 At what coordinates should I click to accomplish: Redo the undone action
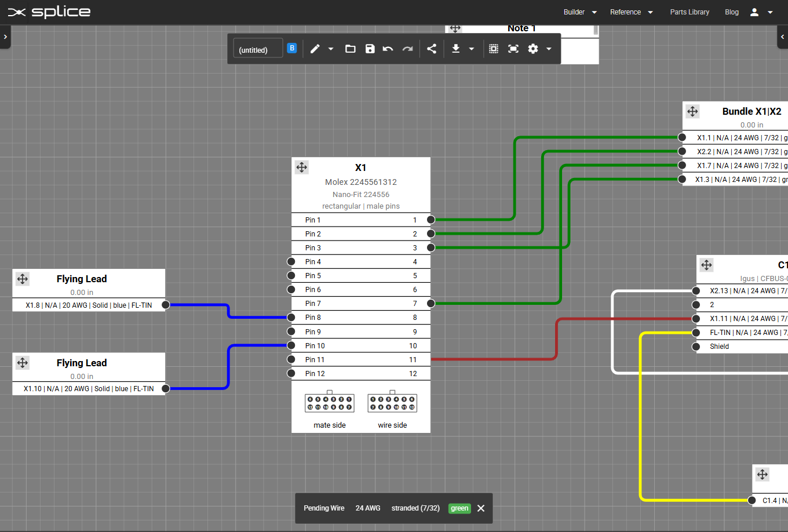[x=407, y=49]
